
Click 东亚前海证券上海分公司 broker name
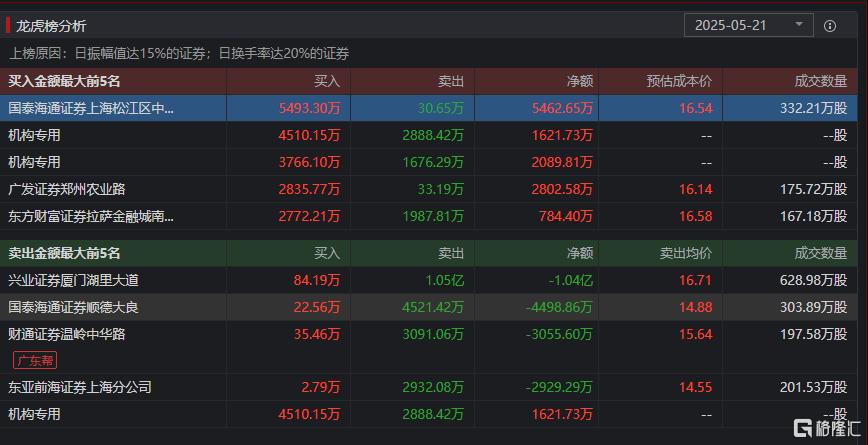[80, 387]
